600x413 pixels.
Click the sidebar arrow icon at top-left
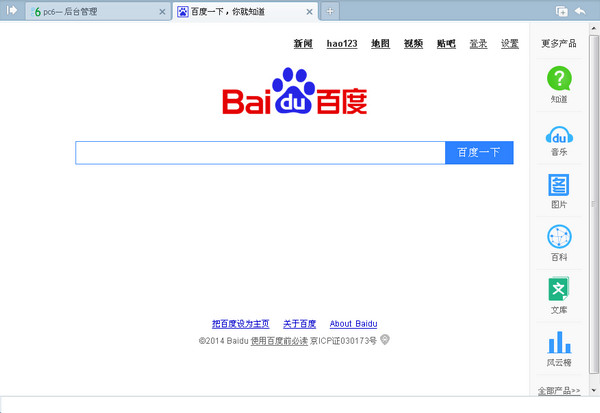pos(11,10)
